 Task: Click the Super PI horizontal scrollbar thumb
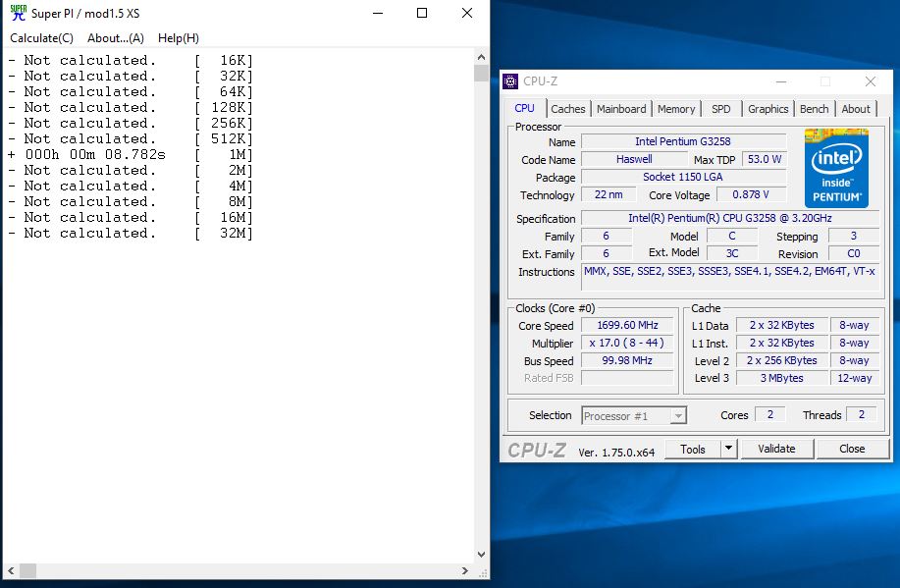28,570
